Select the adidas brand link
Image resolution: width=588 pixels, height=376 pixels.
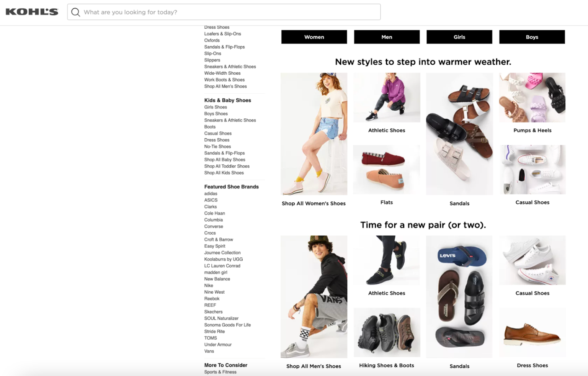pos(211,193)
